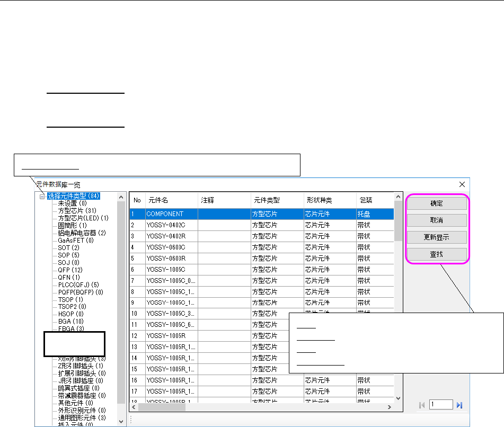
Task: Collapse the 选择元件类型 (84) tree node
Action: (x=42, y=197)
